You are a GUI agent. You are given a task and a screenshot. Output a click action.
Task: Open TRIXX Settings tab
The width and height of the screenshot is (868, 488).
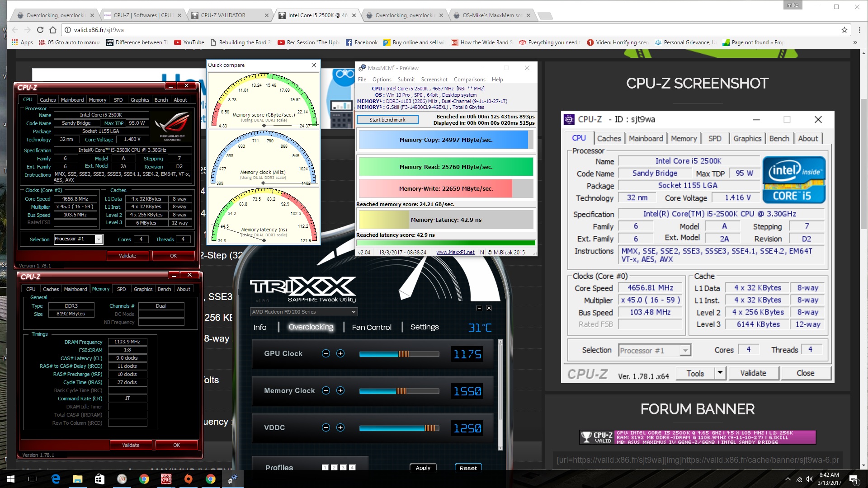tap(425, 327)
